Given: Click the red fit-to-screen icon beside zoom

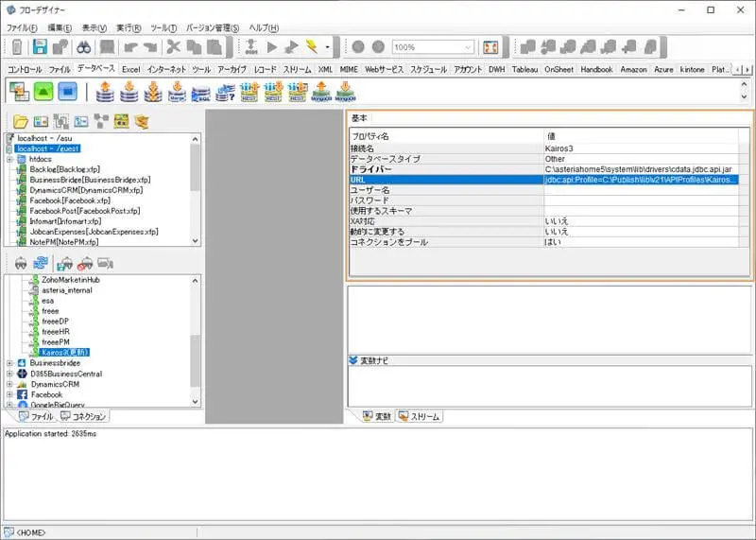Looking at the screenshot, I should point(490,46).
